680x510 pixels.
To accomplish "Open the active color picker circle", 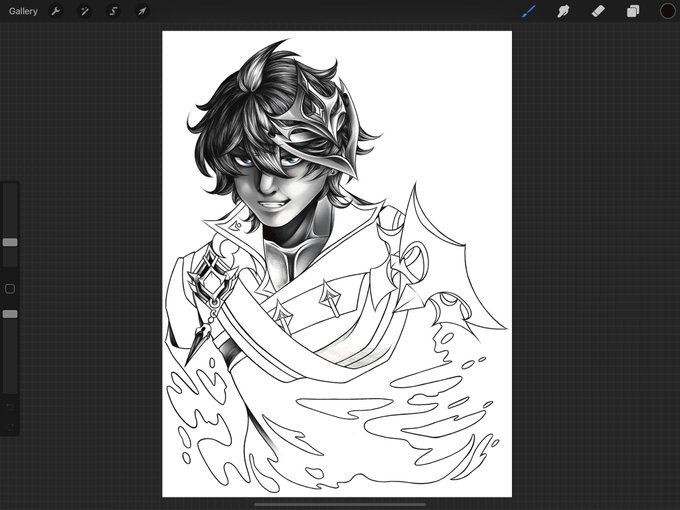I will [x=667, y=11].
